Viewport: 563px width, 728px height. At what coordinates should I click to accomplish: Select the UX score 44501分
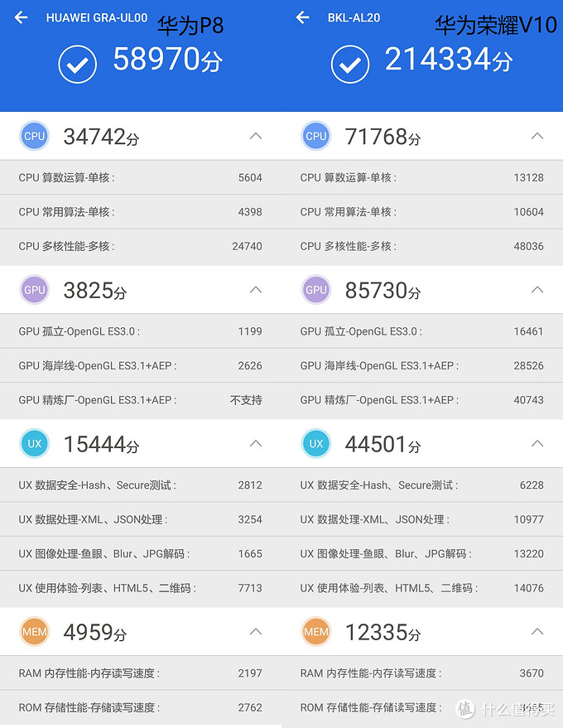pos(383,444)
